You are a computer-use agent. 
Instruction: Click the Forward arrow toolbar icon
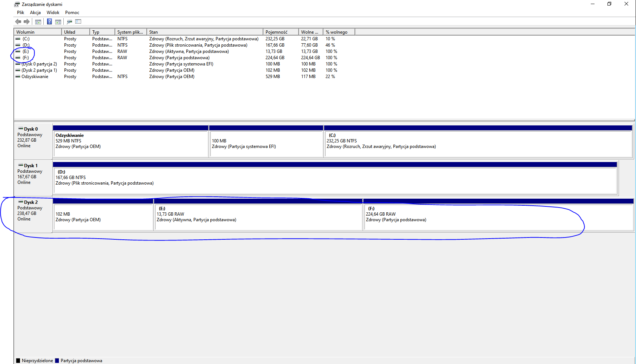[x=27, y=21]
